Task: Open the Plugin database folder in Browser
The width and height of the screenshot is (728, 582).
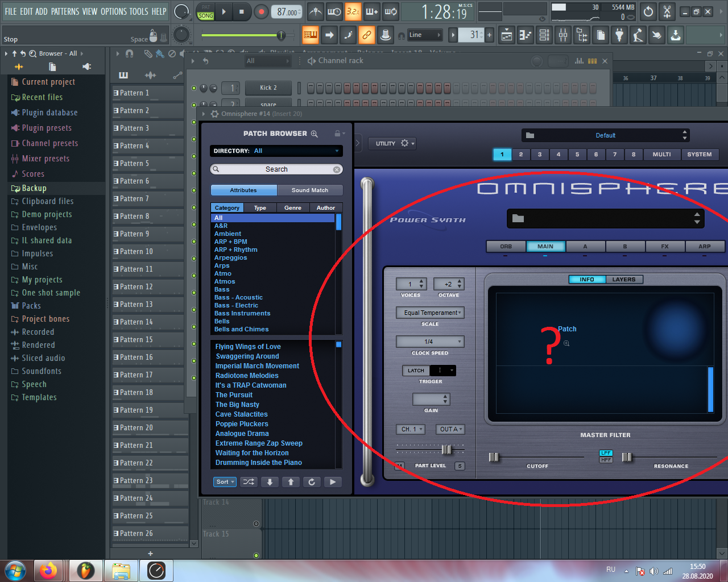Action: pyautogui.click(x=49, y=113)
